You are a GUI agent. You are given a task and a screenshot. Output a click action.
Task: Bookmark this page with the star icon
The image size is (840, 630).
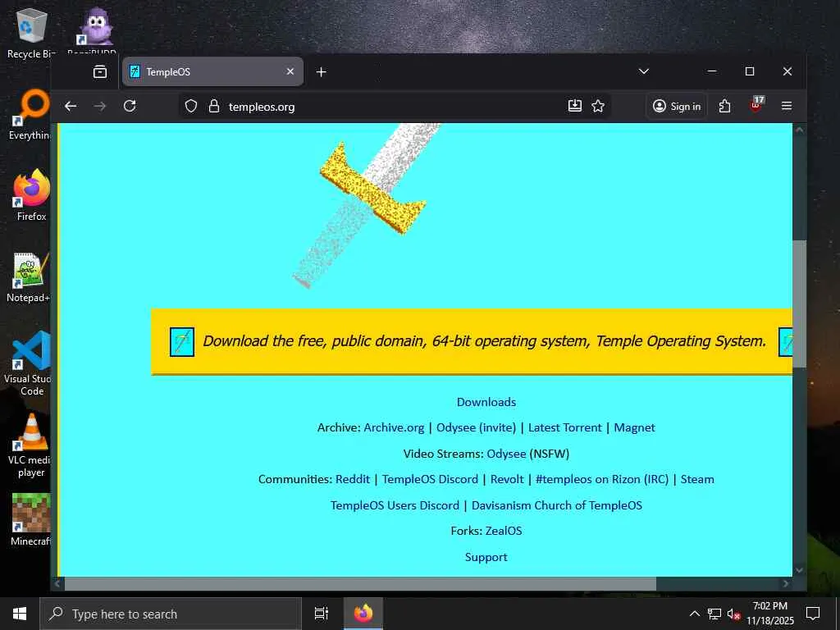(598, 106)
